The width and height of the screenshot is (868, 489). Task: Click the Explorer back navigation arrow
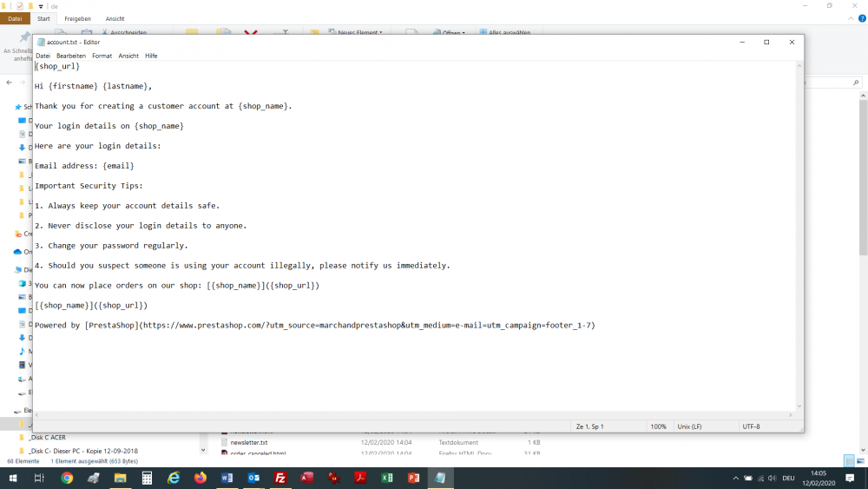(9, 83)
